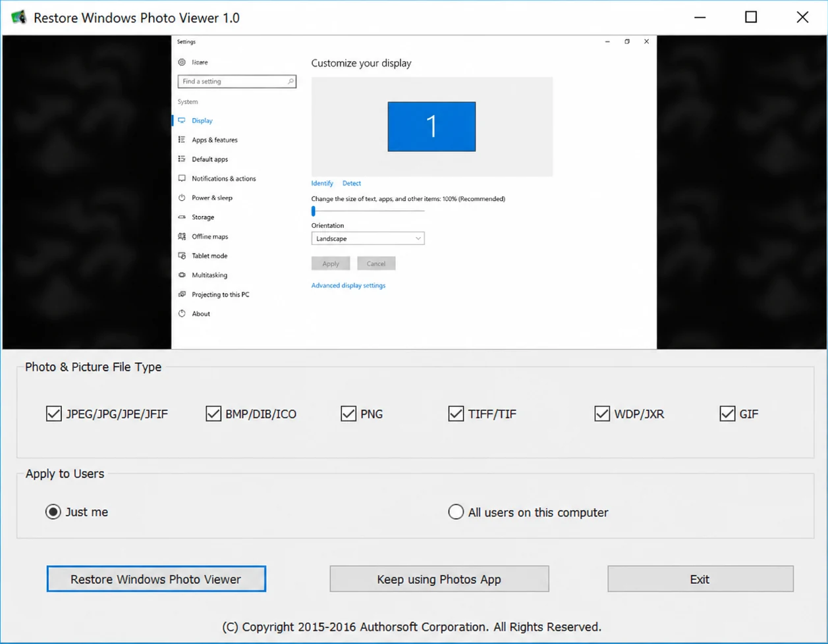The image size is (828, 644).
Task: Click the search magnifier in Find a setting
Action: point(290,82)
